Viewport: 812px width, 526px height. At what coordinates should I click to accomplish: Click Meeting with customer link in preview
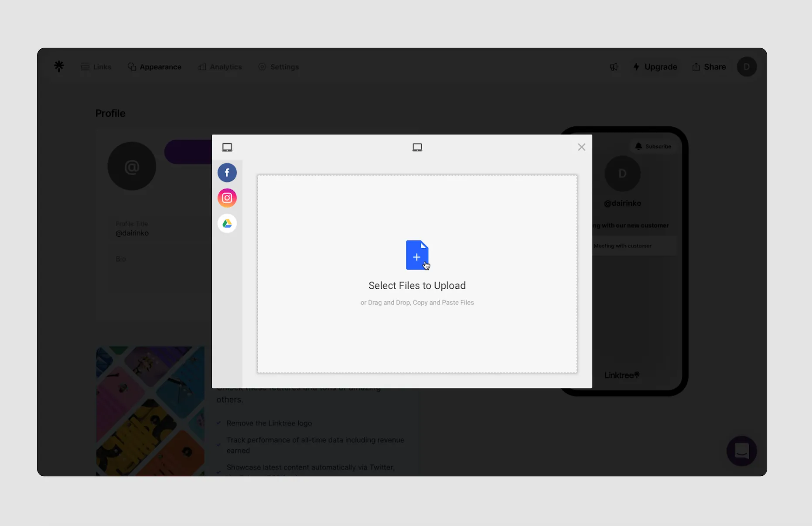coord(635,246)
